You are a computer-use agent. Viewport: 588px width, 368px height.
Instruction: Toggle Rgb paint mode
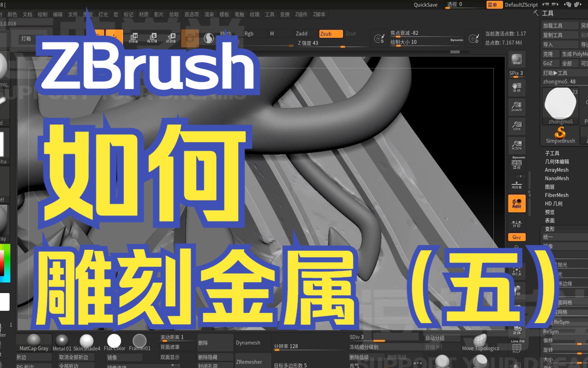249,33
